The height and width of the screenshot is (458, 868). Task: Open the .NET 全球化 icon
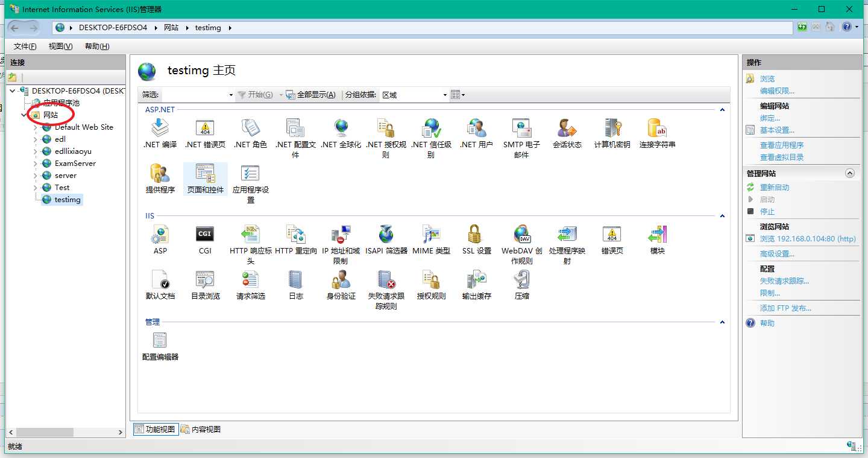(341, 134)
